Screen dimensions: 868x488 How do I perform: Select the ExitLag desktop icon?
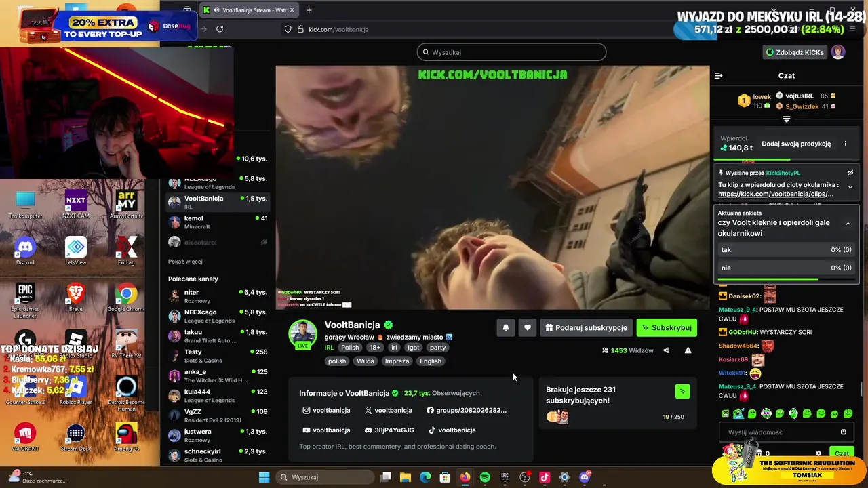click(126, 251)
